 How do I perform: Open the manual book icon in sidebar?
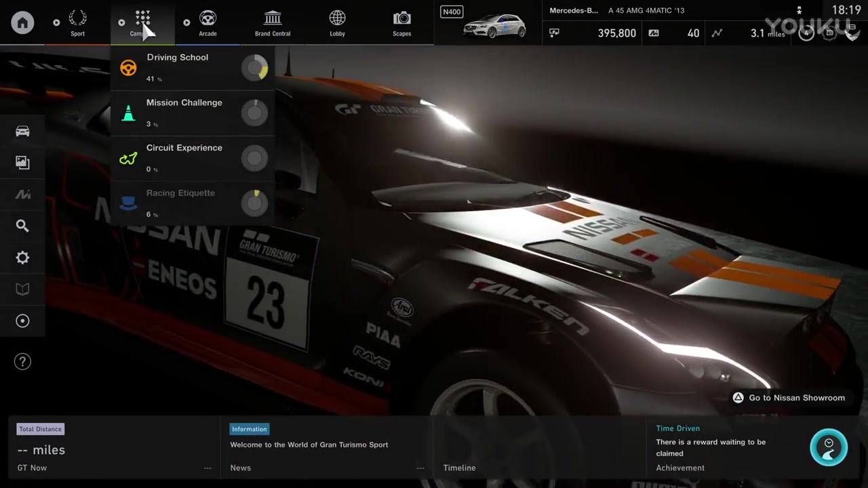(22, 289)
